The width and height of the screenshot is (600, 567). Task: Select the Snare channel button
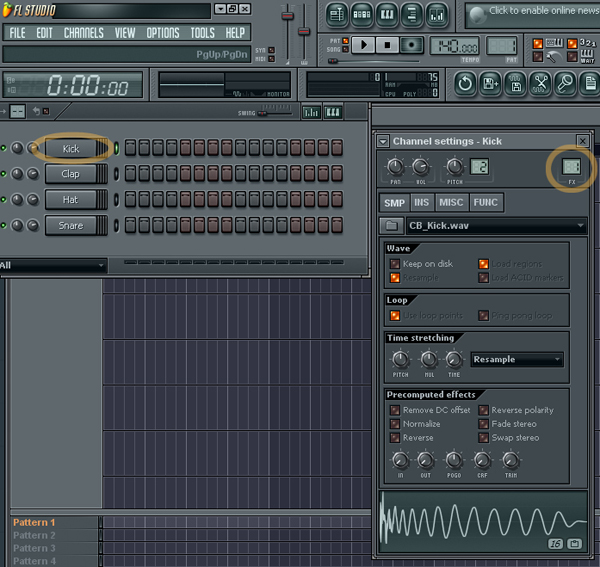point(71,225)
